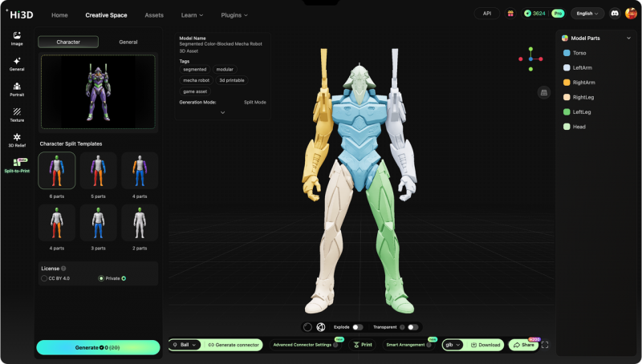The height and width of the screenshot is (364, 642).
Task: Go to the Home tab
Action: (x=59, y=15)
